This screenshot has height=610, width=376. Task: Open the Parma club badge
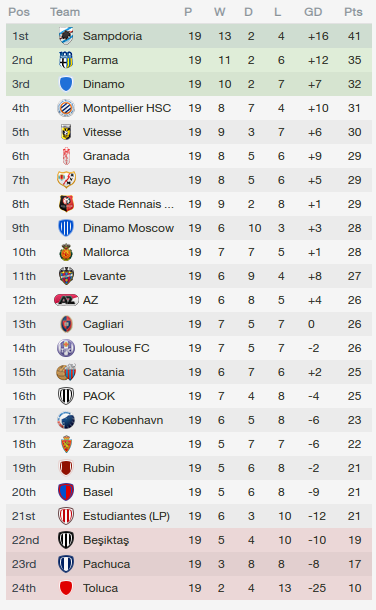(x=66, y=60)
